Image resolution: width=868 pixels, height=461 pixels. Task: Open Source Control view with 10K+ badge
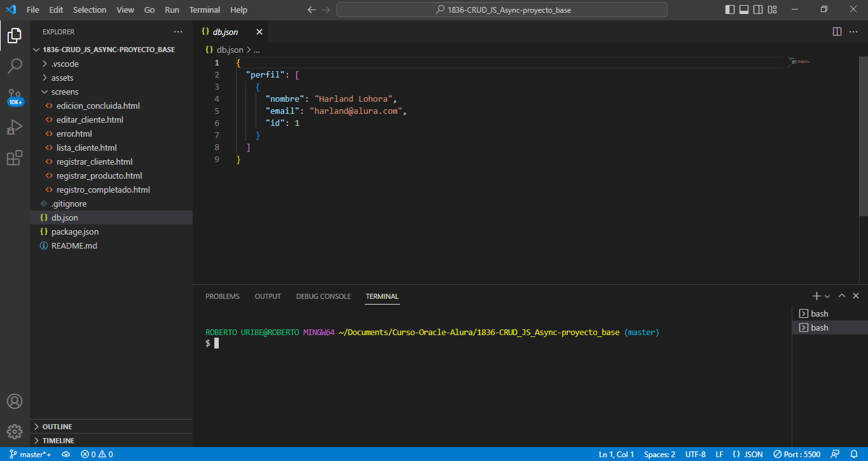coord(15,97)
